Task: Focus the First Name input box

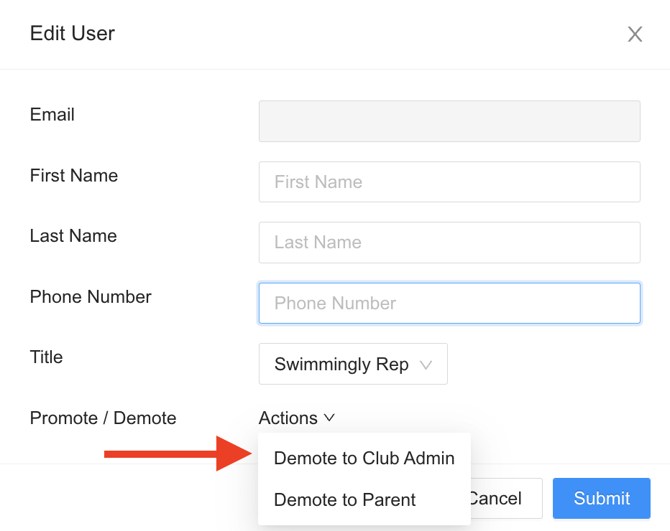Action: pos(449,182)
